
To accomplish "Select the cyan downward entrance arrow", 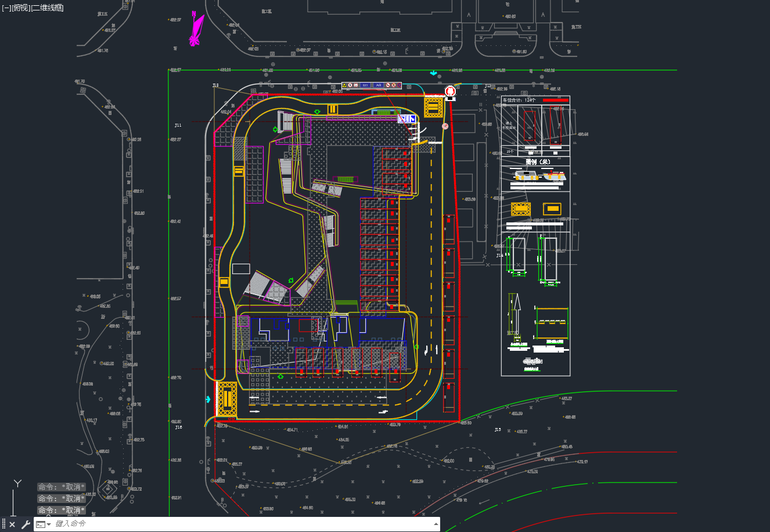I will coord(433,73).
